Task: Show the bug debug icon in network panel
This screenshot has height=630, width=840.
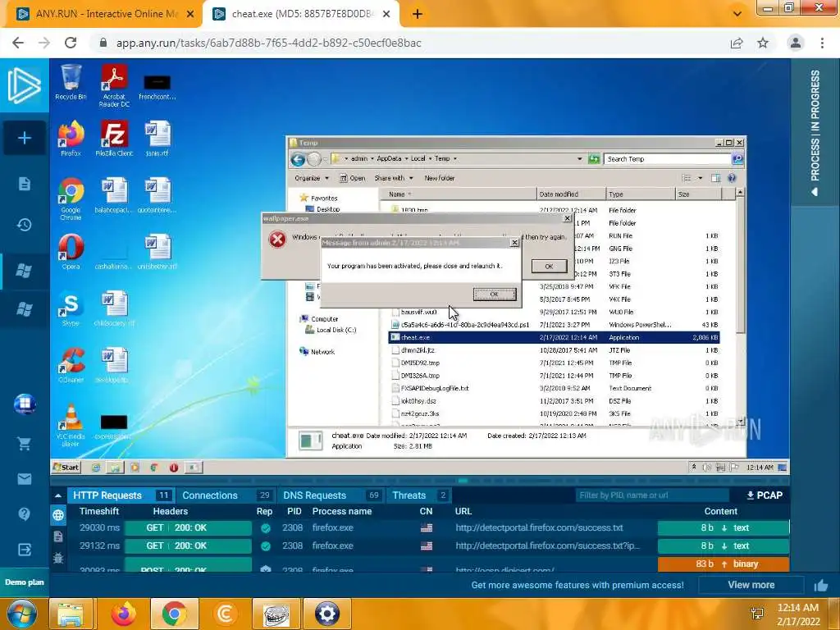Action: click(x=58, y=557)
